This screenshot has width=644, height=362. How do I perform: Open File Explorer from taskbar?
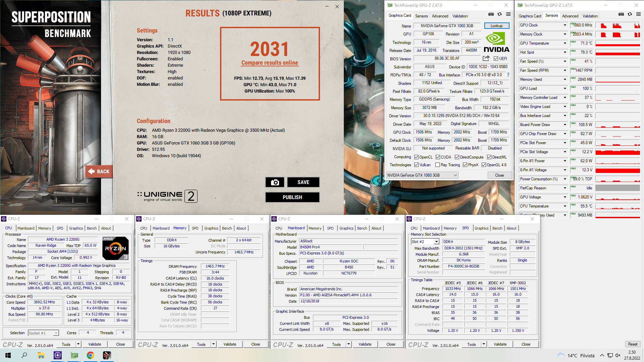41,355
